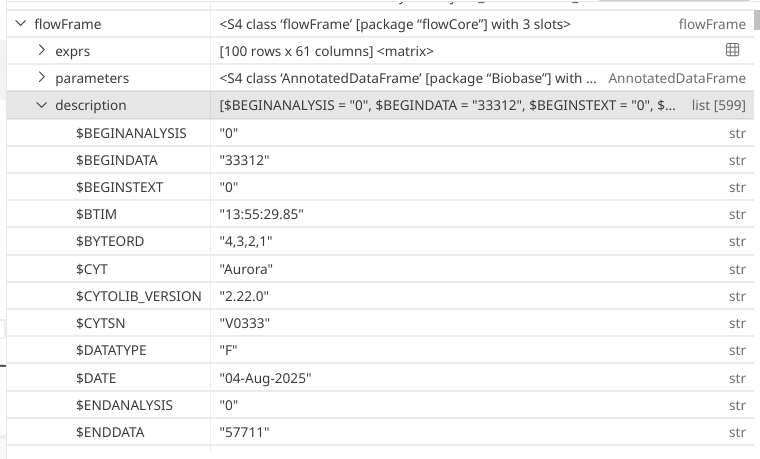The width and height of the screenshot is (760, 459).
Task: Click the AnnotatedDataFrame type label
Action: pos(677,78)
